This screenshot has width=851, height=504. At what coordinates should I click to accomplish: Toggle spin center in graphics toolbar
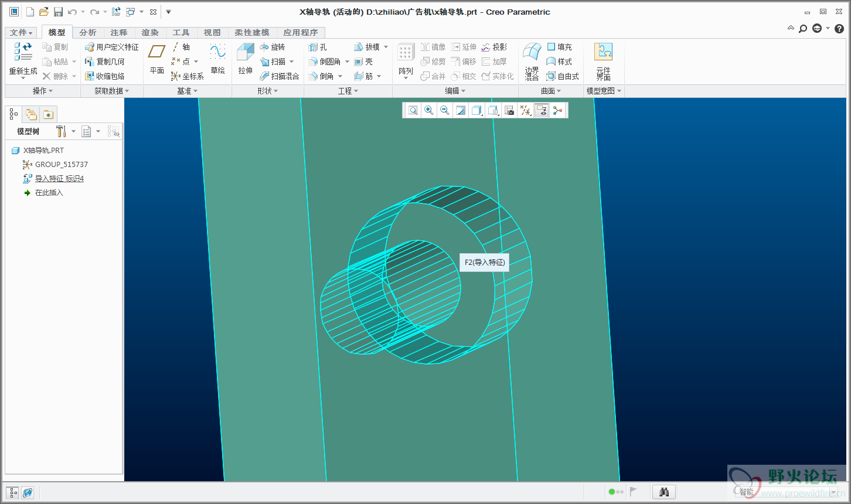point(557,110)
